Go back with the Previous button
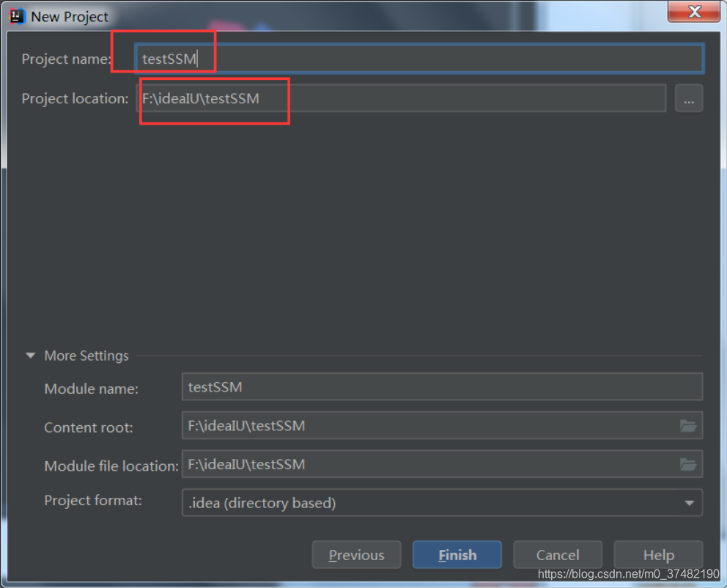The width and height of the screenshot is (727, 588). (x=357, y=554)
